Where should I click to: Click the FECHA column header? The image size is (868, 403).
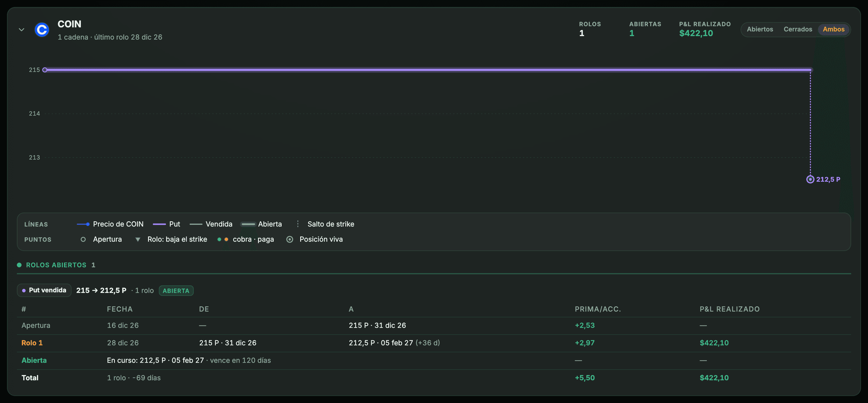(x=120, y=309)
